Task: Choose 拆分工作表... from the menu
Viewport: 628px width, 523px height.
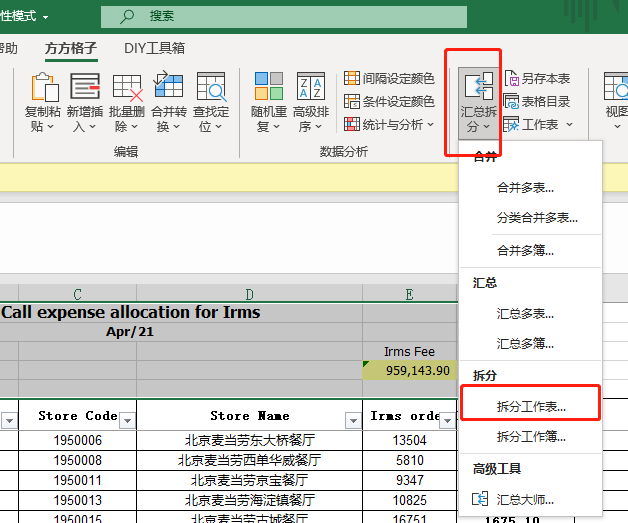Action: [530, 406]
